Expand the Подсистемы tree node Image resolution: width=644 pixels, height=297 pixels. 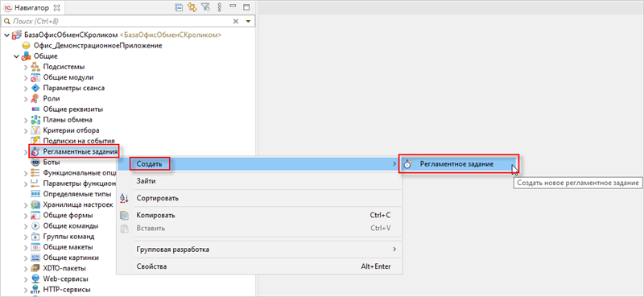[x=26, y=67]
